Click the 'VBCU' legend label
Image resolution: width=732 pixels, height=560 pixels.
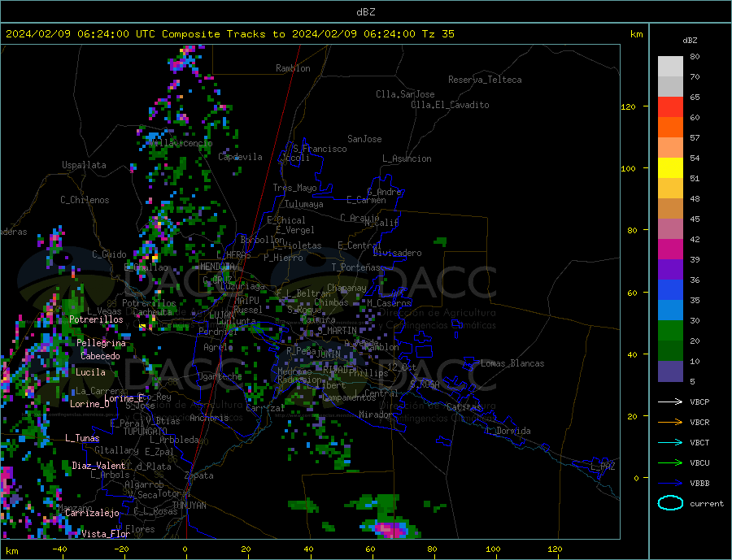(699, 463)
